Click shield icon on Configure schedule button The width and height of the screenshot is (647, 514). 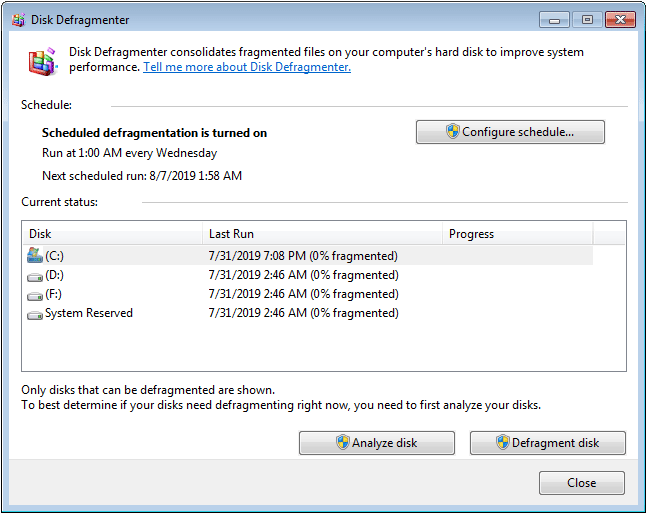pyautogui.click(x=452, y=132)
